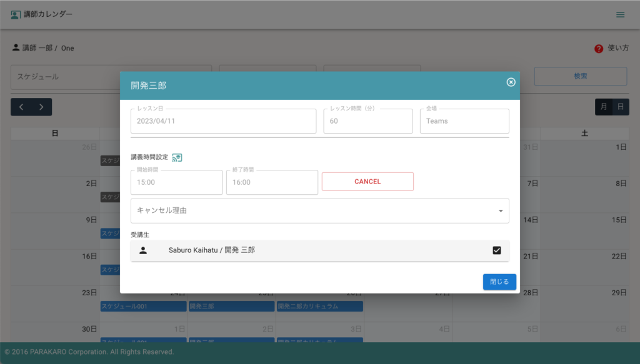Click the レッスン日 date field
Viewport: 640px width, 364px height.
coord(223,121)
